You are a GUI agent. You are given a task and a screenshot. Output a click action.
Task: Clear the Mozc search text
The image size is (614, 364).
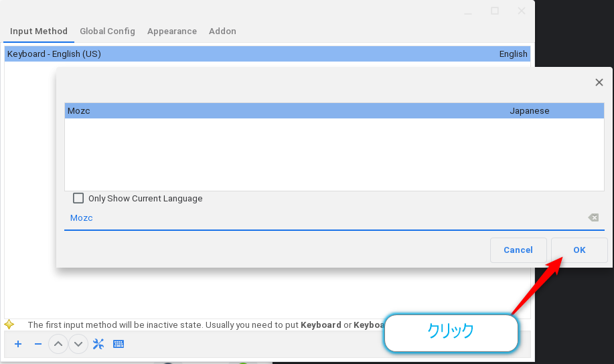pyautogui.click(x=593, y=217)
